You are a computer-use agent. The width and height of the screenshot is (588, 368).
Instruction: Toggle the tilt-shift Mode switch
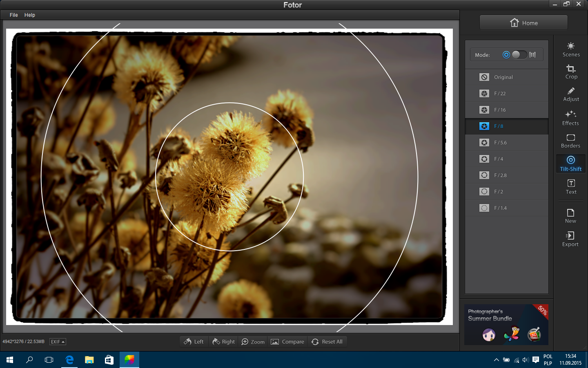tap(519, 55)
